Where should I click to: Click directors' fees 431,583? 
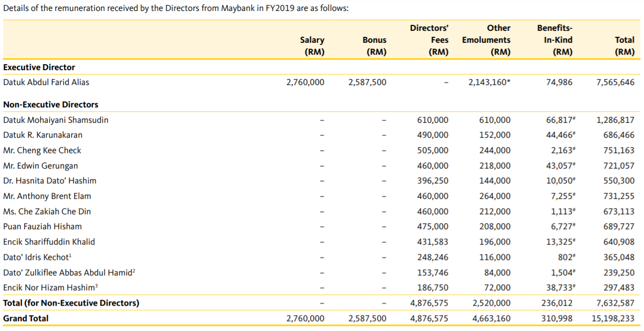pos(433,242)
